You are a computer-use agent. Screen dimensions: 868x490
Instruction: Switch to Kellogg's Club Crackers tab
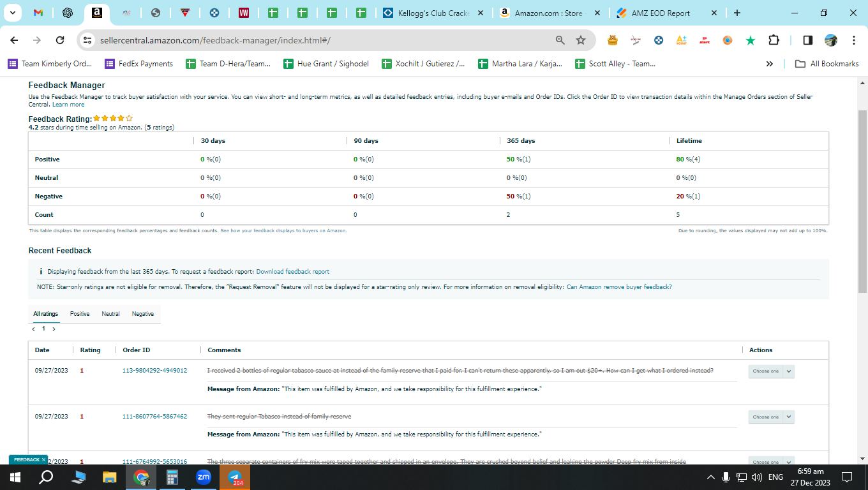pos(433,13)
